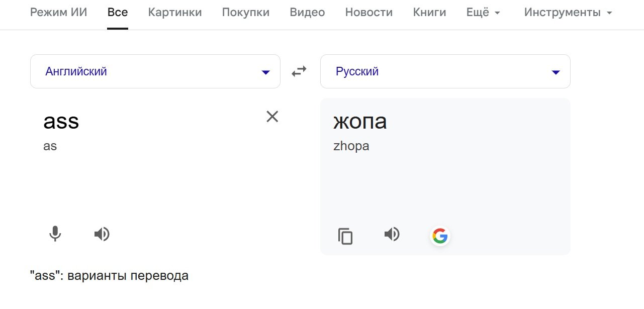
Task: Expand the Ещё menu
Action: click(483, 13)
